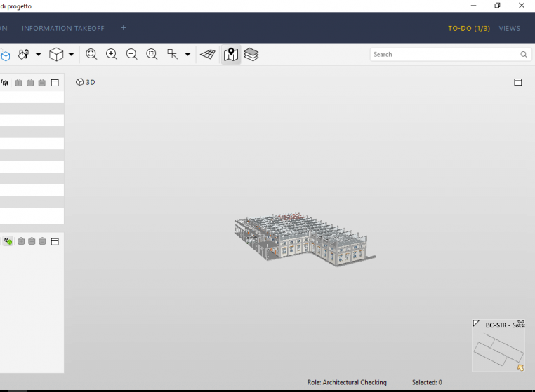Screen dimensions: 535x392
Task: Click the basket minus icon in the lower panel
Action: click(x=32, y=241)
